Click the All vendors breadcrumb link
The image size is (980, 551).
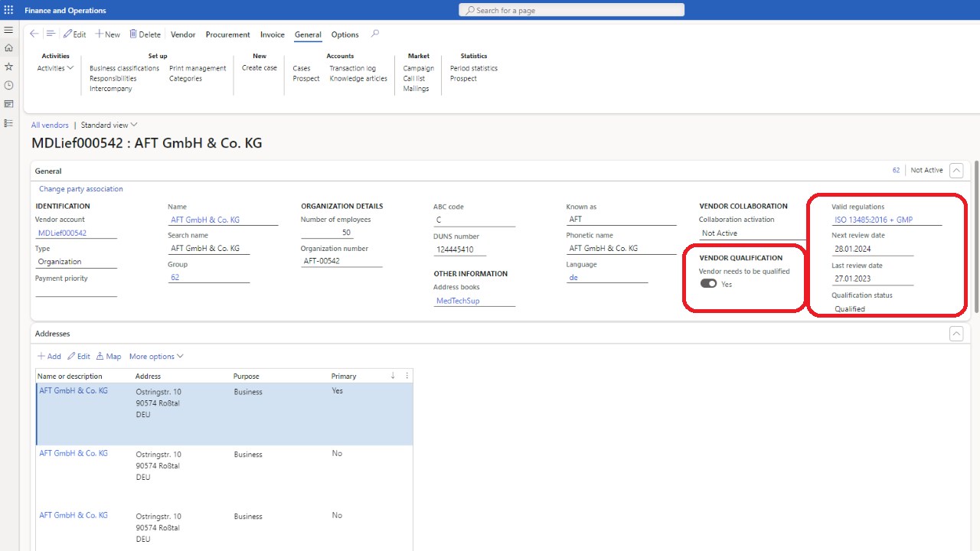(x=50, y=125)
